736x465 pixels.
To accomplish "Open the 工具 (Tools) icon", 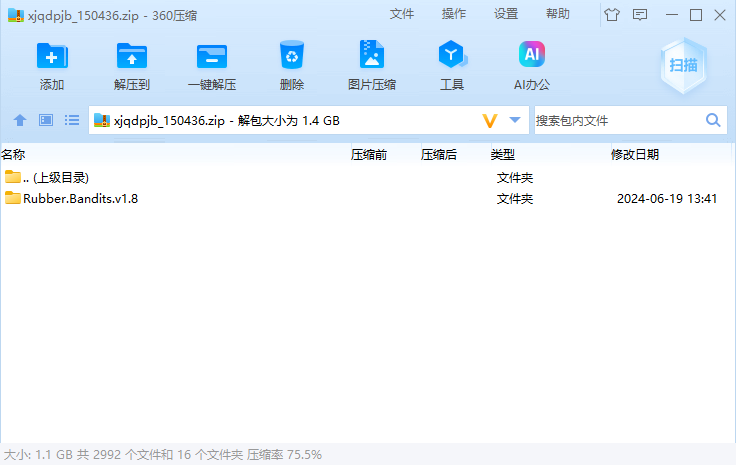I will click(x=452, y=54).
